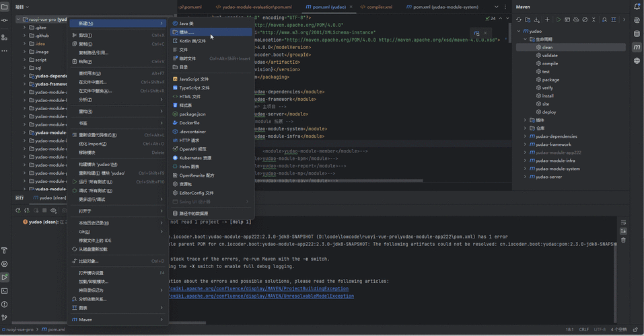Open the Notifications bell in right sidebar
Screen dimensions: 644x336
click(637, 7)
